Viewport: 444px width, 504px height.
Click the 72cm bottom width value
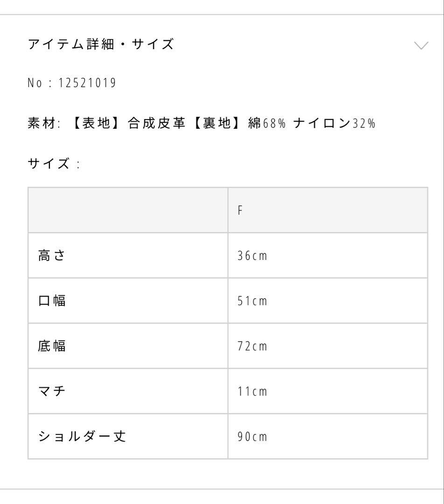pos(252,347)
